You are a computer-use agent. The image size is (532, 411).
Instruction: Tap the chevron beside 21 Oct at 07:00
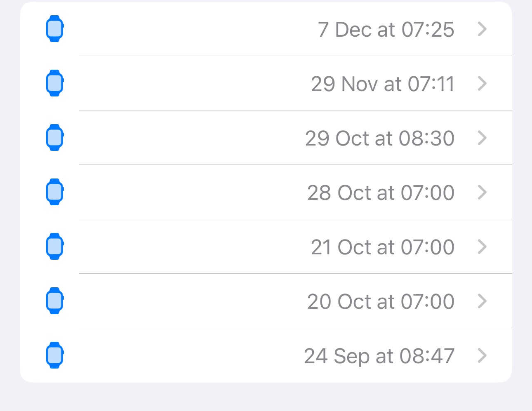pyautogui.click(x=482, y=247)
